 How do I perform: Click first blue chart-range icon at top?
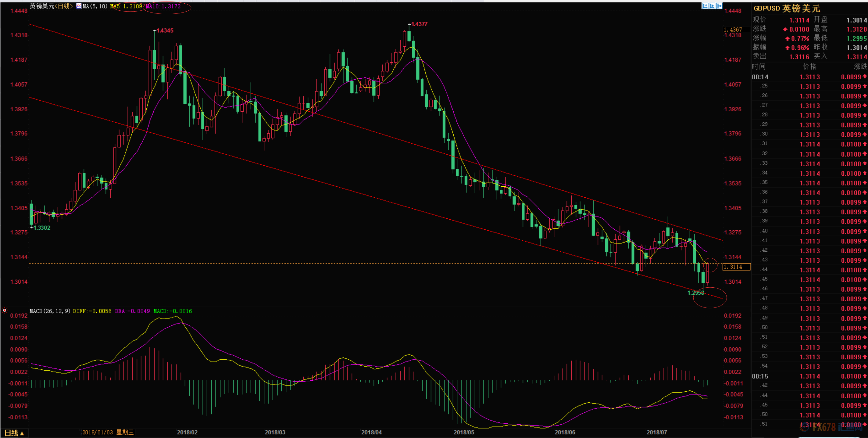(x=705, y=6)
